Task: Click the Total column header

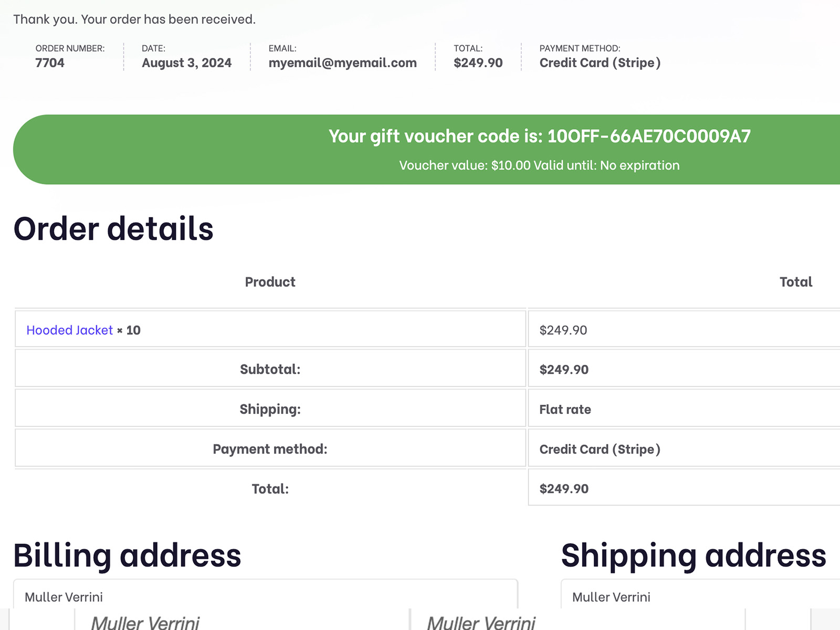Action: click(795, 282)
